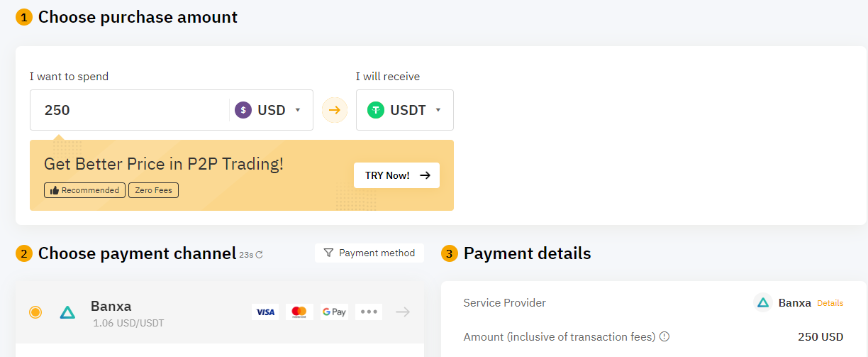
Task: Click the TRY Now! button
Action: [396, 175]
